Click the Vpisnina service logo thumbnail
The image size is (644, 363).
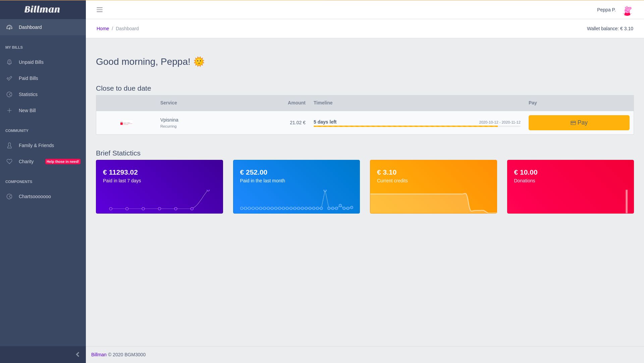(x=126, y=123)
